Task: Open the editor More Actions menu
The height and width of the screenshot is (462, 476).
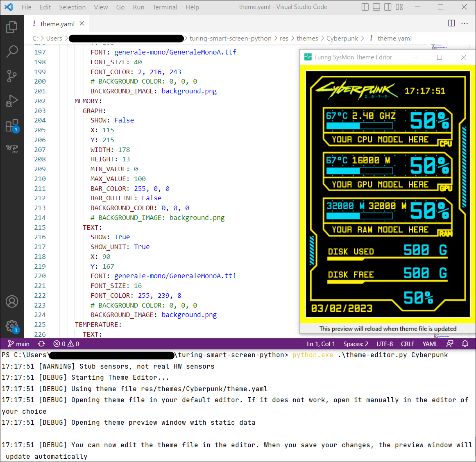Action: click(x=465, y=23)
